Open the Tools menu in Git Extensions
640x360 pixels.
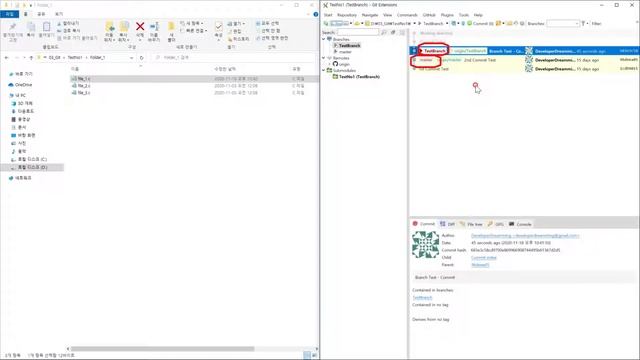point(464,15)
